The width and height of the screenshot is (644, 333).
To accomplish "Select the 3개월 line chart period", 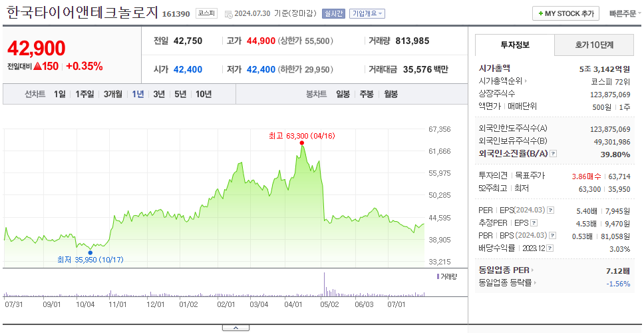I will click(113, 94).
